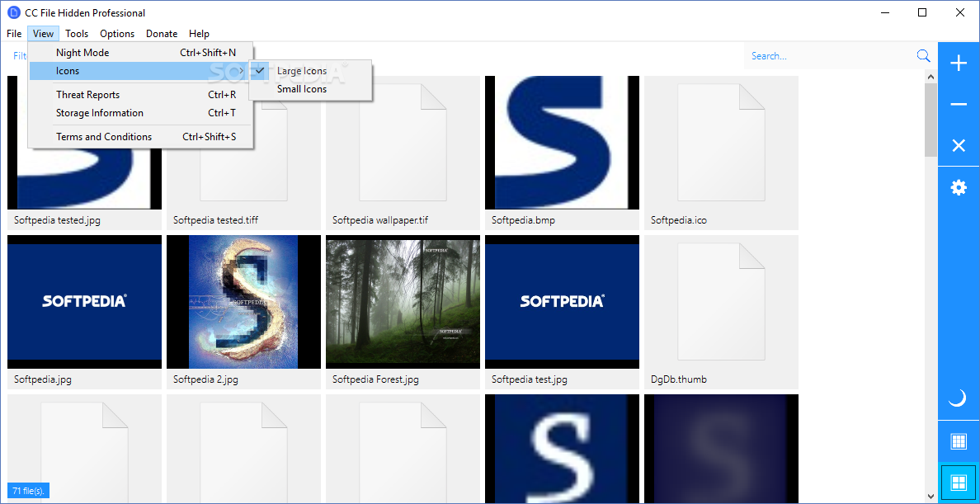The width and height of the screenshot is (980, 504).
Task: Click the app logo in title bar
Action: click(x=14, y=12)
